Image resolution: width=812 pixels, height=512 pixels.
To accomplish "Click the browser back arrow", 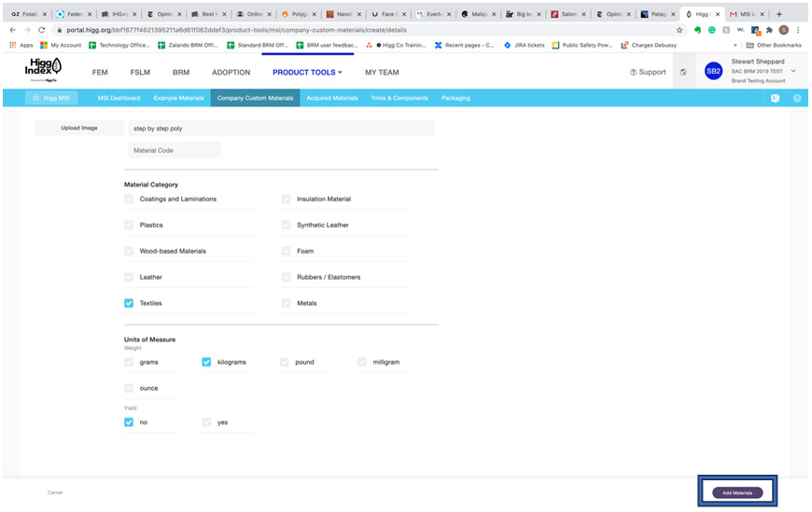I will [x=13, y=30].
